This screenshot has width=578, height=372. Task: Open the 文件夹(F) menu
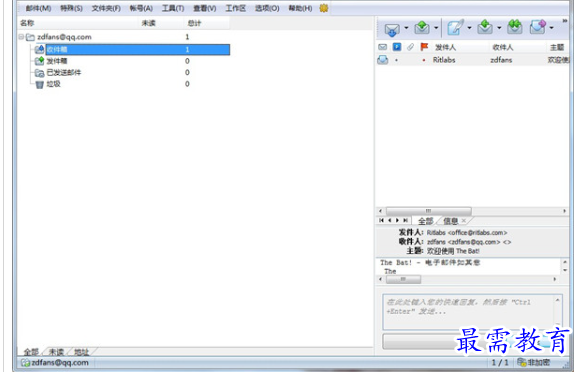106,8
